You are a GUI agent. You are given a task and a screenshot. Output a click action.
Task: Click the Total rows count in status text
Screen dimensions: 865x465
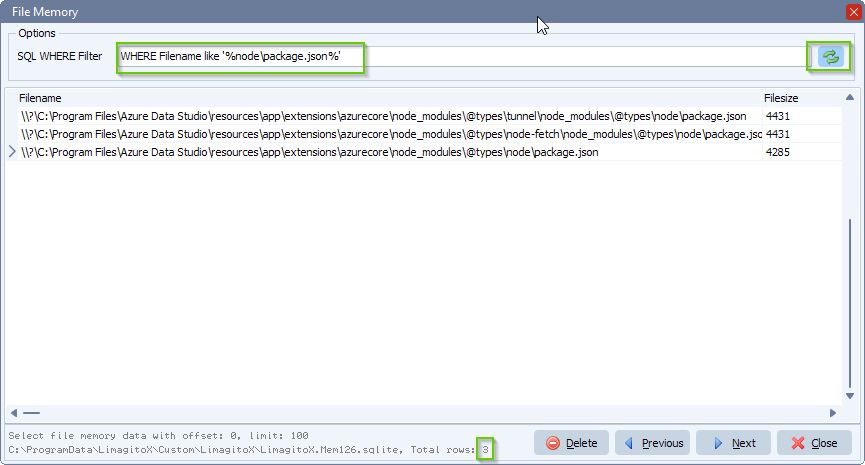pyautogui.click(x=485, y=450)
